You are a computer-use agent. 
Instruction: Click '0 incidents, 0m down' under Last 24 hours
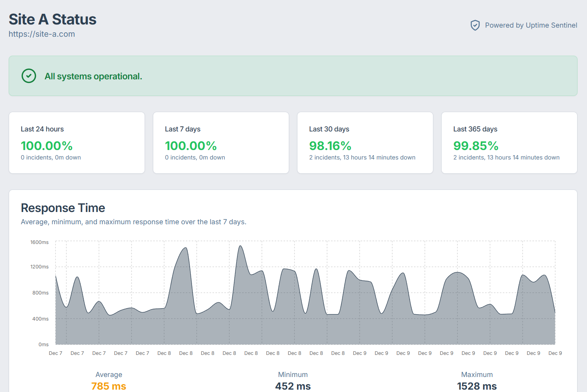tap(51, 158)
